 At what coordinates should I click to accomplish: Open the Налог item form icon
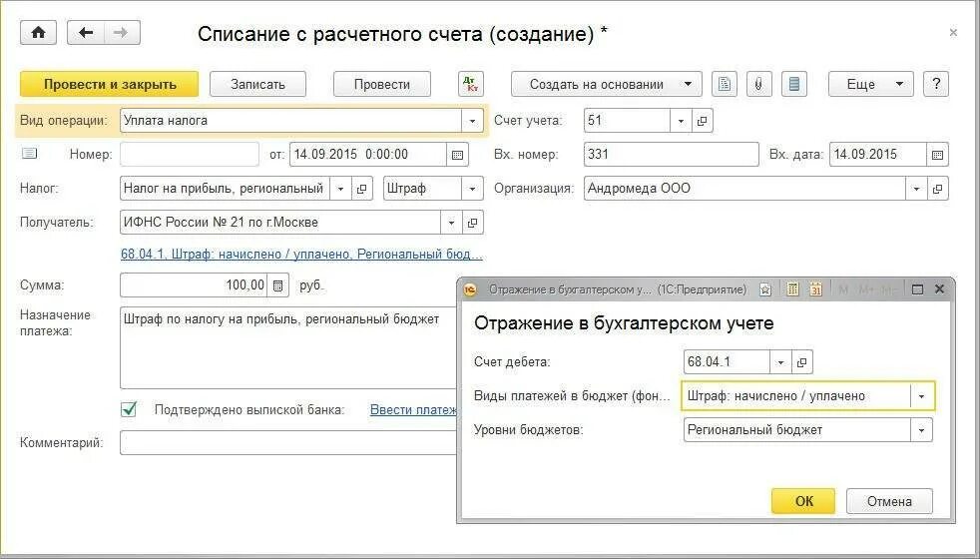click(361, 189)
